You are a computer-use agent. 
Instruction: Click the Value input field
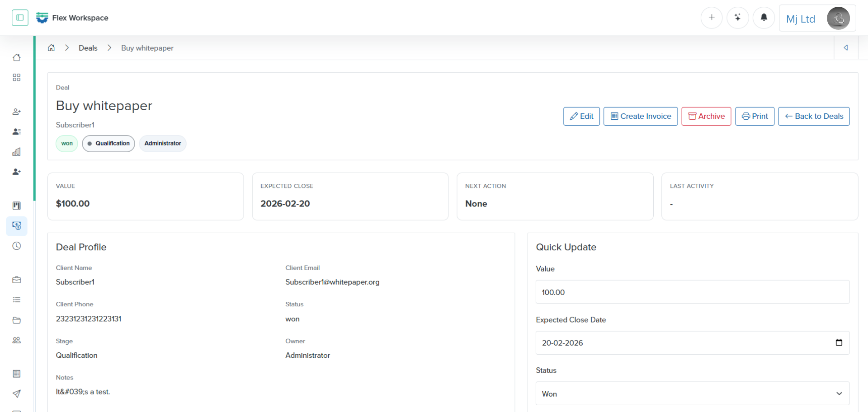coord(692,292)
